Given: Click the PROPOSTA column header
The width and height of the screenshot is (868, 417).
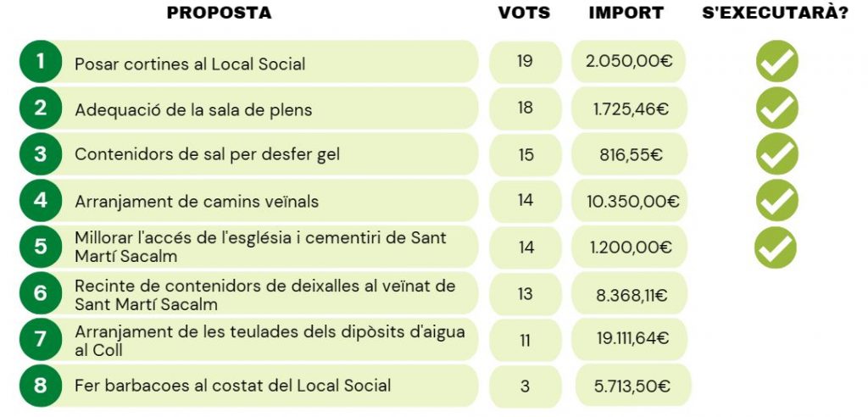Looking at the screenshot, I should click(219, 13).
